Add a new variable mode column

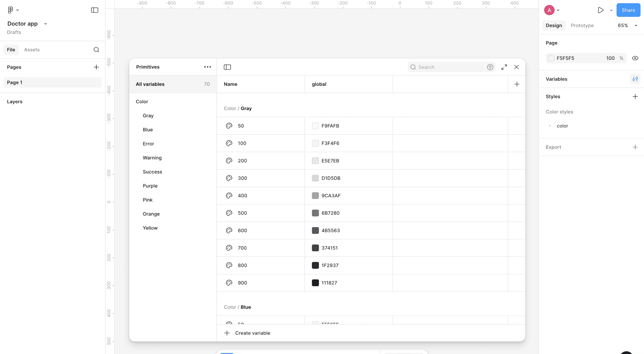517,84
